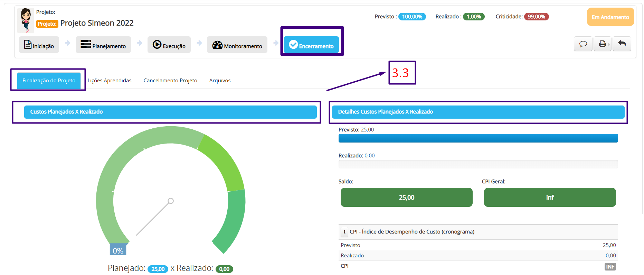Click the printer icon button

[603, 44]
